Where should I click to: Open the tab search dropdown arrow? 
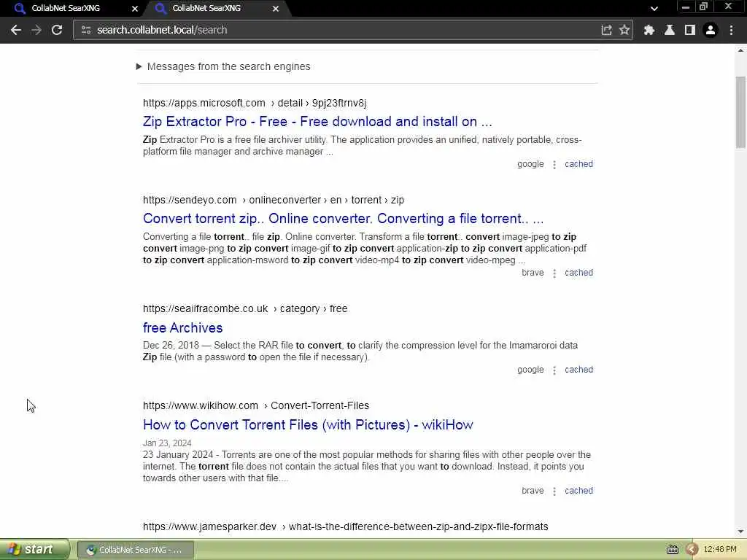tap(654, 9)
